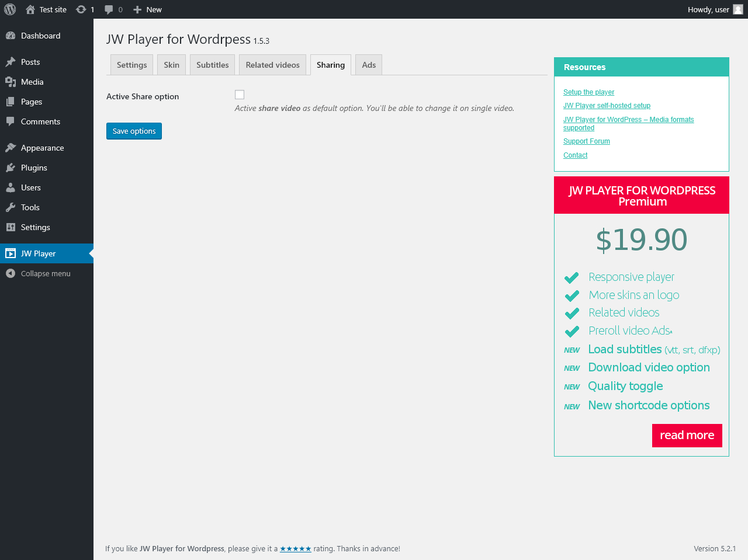This screenshot has height=560, width=748.
Task: Click Collapse menu text
Action: (46, 273)
